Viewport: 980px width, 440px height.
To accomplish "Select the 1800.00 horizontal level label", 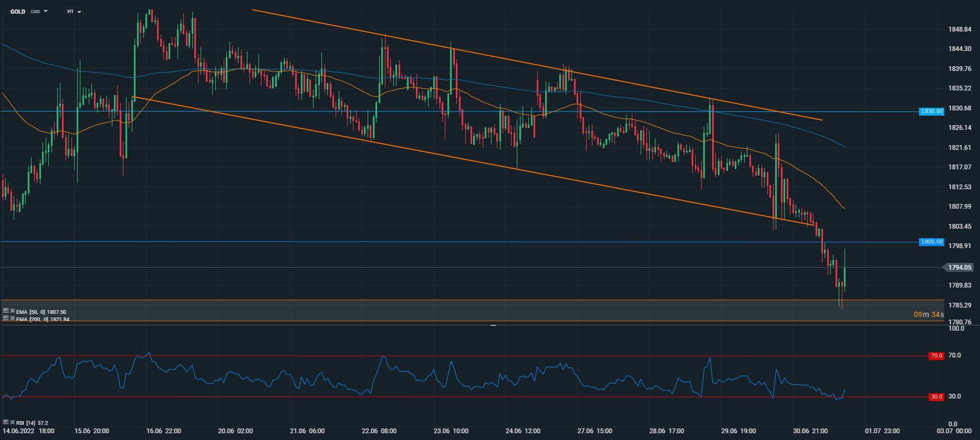I will (932, 242).
